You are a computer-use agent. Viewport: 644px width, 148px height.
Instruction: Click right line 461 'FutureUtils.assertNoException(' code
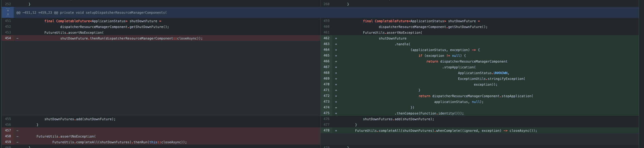(393, 33)
